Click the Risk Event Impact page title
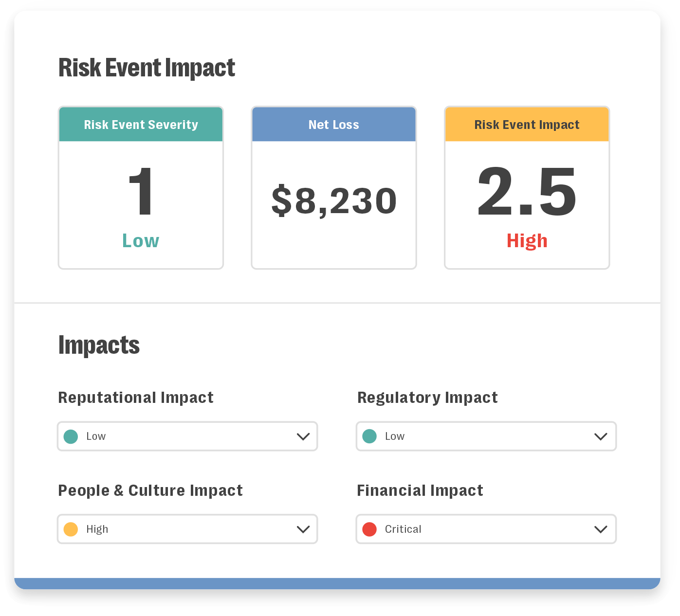The height and width of the screenshot is (616, 680). pos(147,68)
